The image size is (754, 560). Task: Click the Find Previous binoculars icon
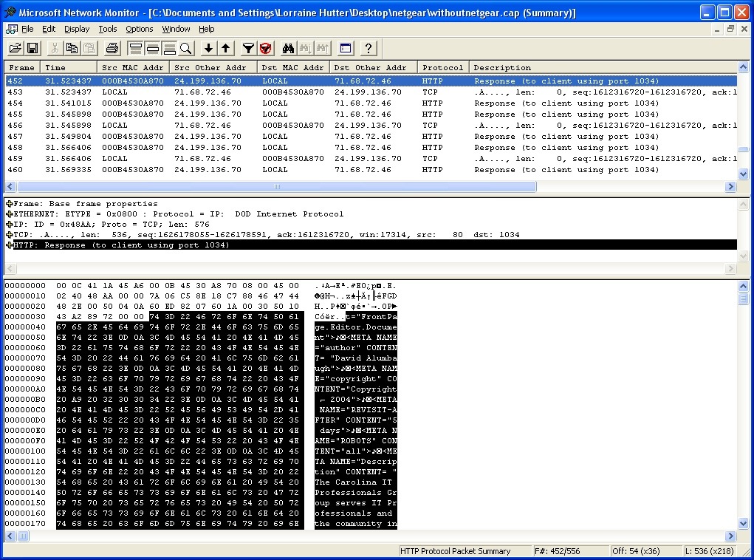322,48
